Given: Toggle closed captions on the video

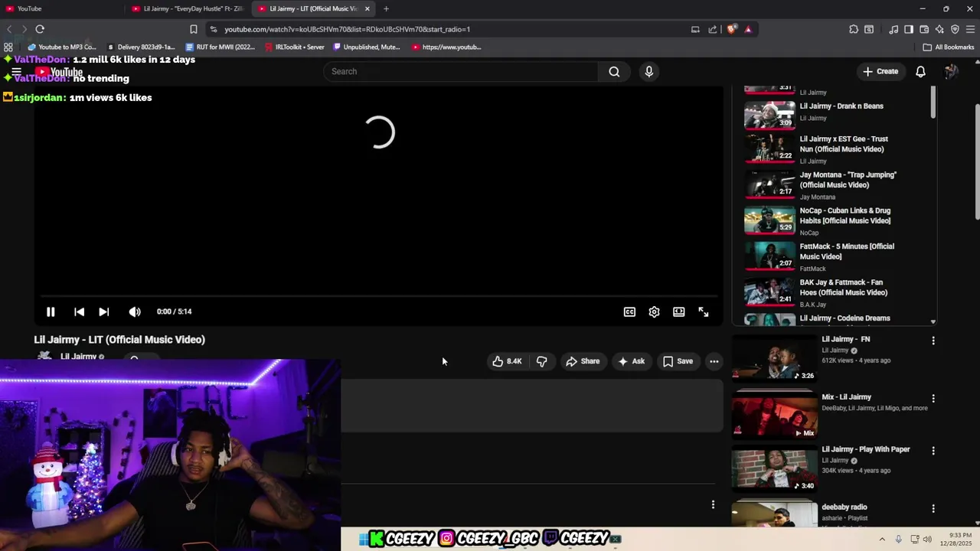Looking at the screenshot, I should [x=629, y=311].
